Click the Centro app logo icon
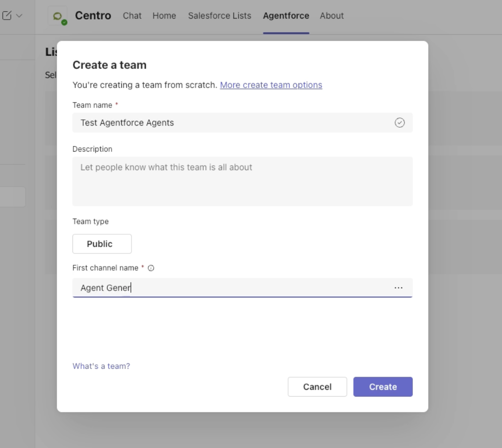Image resolution: width=502 pixels, height=448 pixels. coord(58,16)
